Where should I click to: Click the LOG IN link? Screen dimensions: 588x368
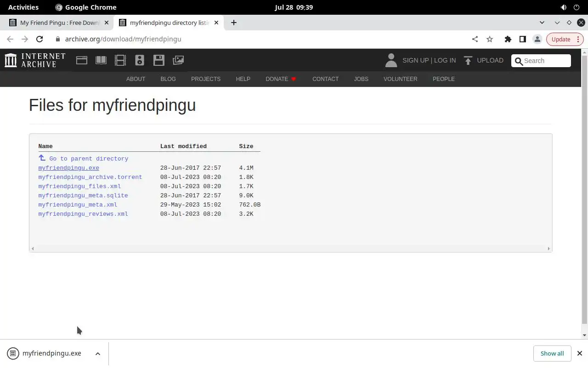click(445, 60)
